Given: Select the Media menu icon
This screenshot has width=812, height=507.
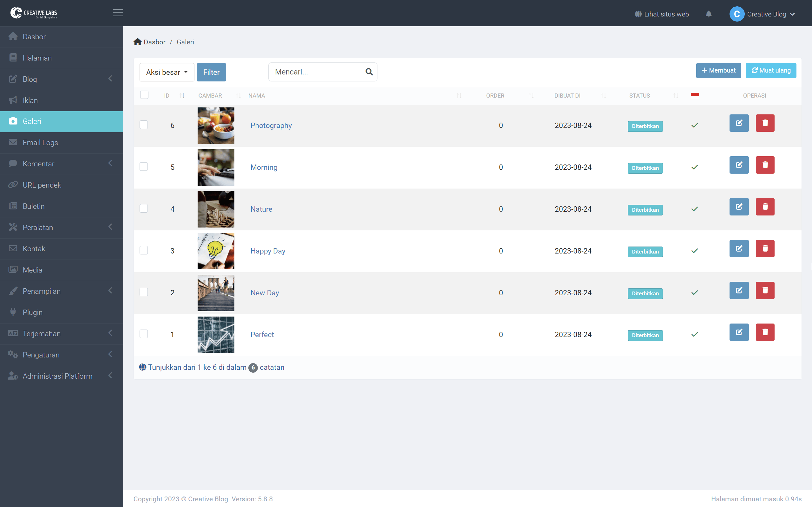Looking at the screenshot, I should click(13, 270).
